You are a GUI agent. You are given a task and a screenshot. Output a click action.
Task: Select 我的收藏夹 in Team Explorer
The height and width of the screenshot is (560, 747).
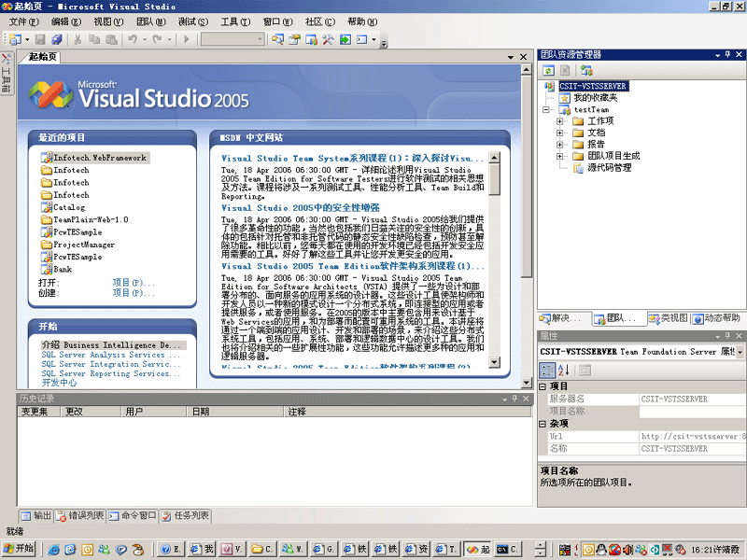(x=595, y=98)
